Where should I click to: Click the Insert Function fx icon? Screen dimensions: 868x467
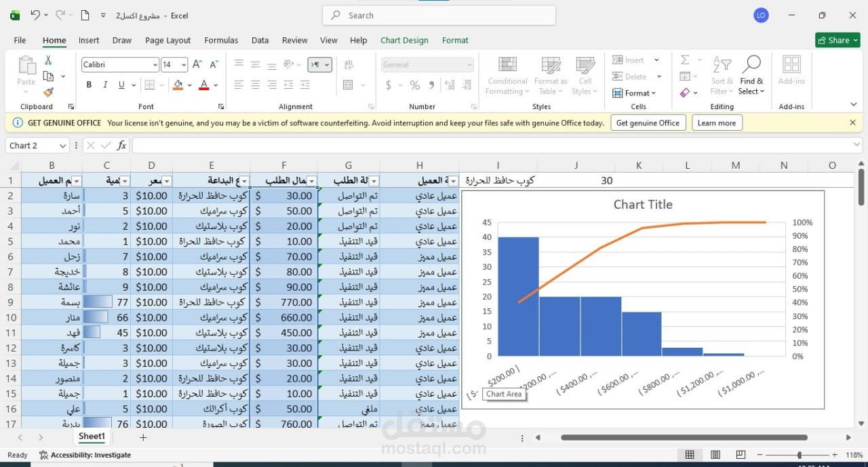click(122, 145)
